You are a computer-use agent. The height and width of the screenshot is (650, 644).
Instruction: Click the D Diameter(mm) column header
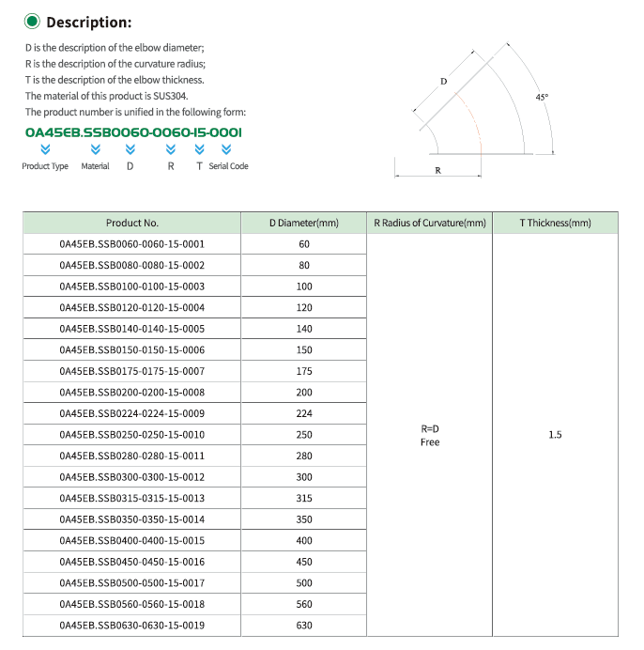pyautogui.click(x=303, y=223)
